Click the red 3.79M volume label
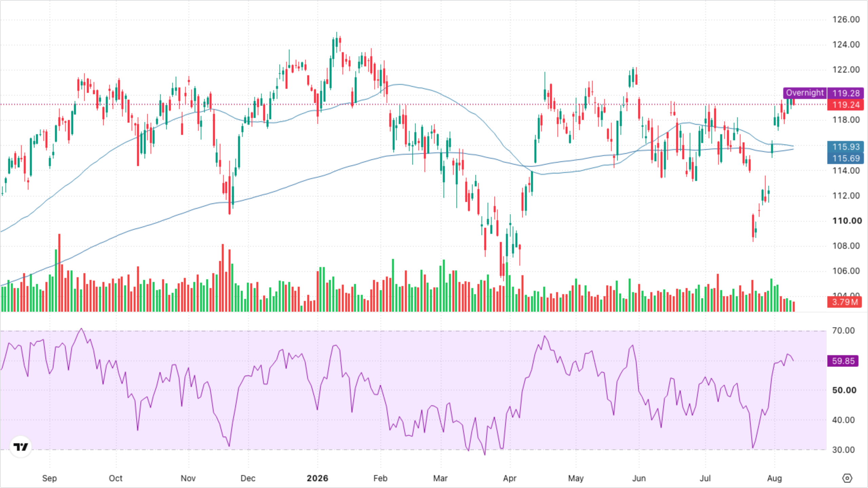The width and height of the screenshot is (868, 488). (x=845, y=302)
